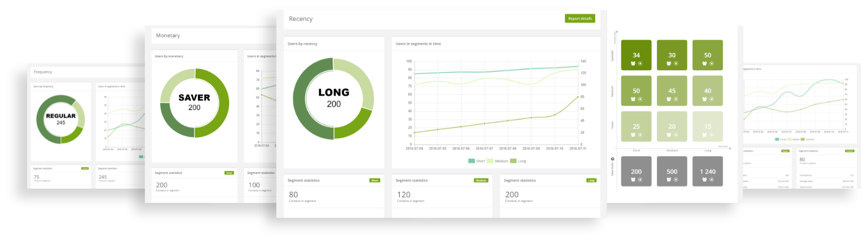Image resolution: width=868 pixels, height=242 pixels.
Task: Select the SAVER donut center in Monetary window
Action: 194,102
